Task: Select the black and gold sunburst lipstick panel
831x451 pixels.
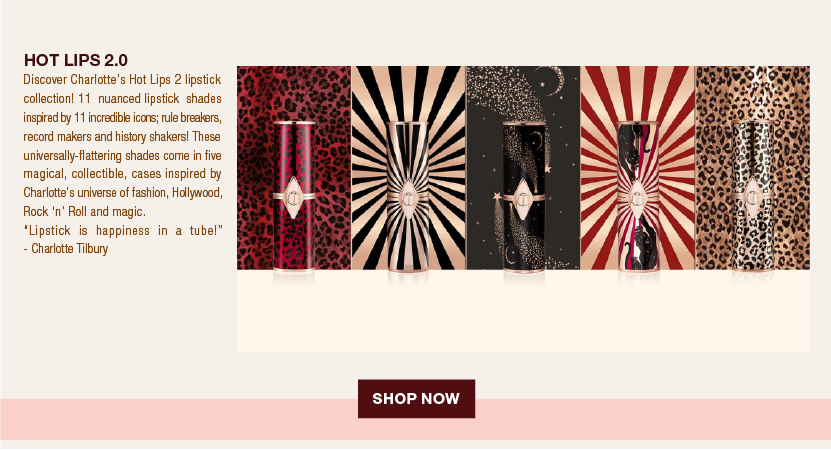Action: [409, 168]
